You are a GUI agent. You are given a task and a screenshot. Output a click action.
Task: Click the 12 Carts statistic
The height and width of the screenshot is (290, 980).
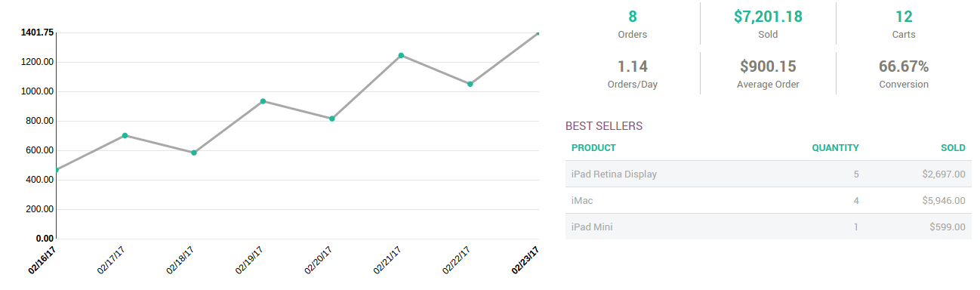[x=904, y=24]
